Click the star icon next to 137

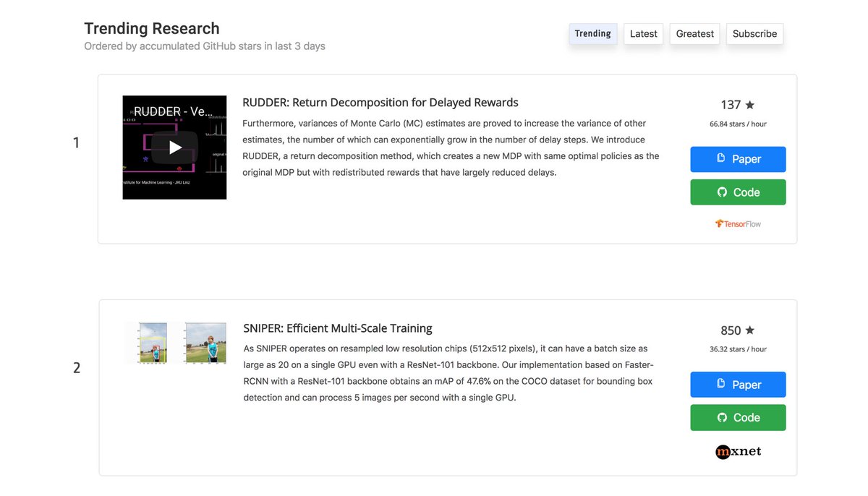tap(749, 104)
